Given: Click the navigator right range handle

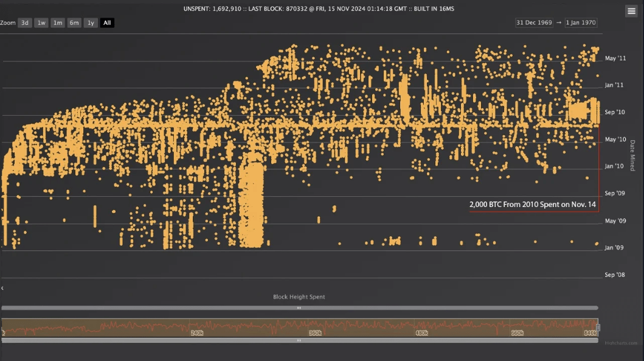Looking at the screenshot, I should [598, 328].
